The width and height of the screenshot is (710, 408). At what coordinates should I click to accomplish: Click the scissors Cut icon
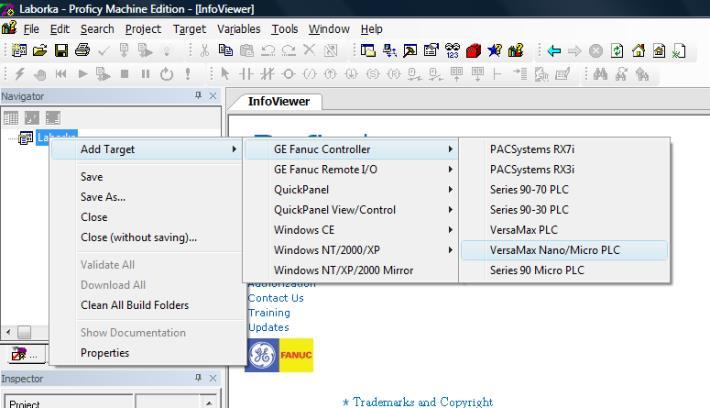tap(205, 50)
